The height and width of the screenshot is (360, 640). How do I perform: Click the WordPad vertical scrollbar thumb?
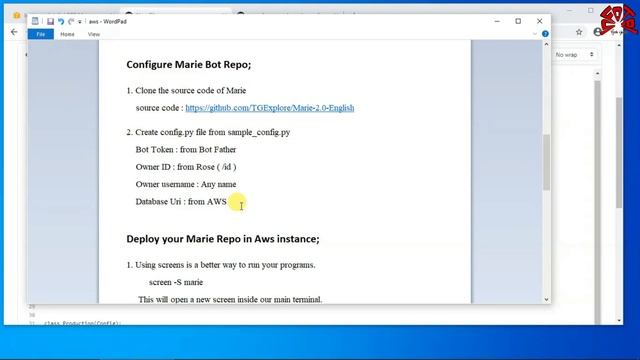tap(547, 162)
